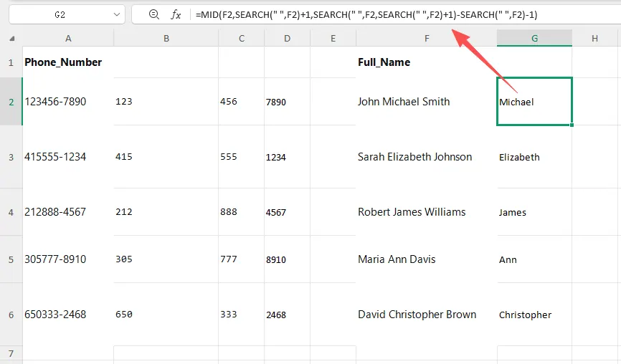621x364 pixels.
Task: Click the fx Insert Function icon
Action: coord(176,14)
